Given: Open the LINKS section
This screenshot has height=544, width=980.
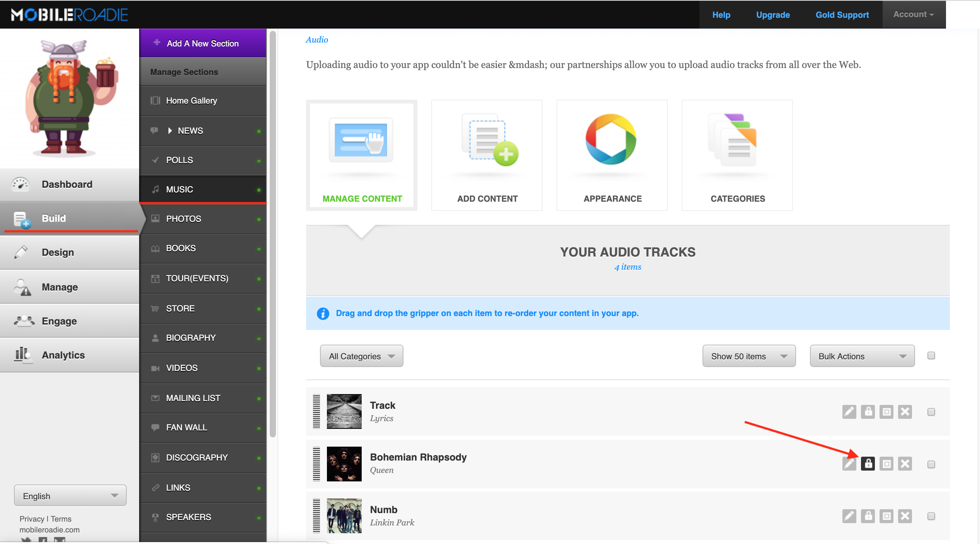Looking at the screenshot, I should point(202,488).
